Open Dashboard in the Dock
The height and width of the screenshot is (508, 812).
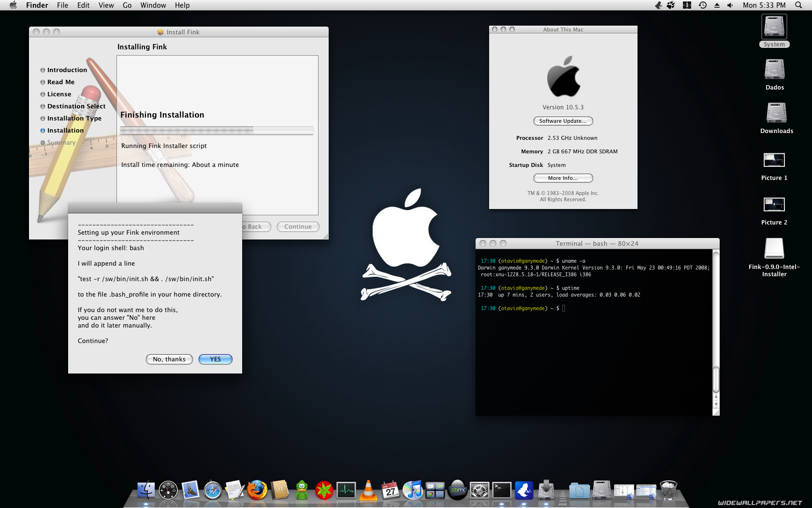pos(168,490)
